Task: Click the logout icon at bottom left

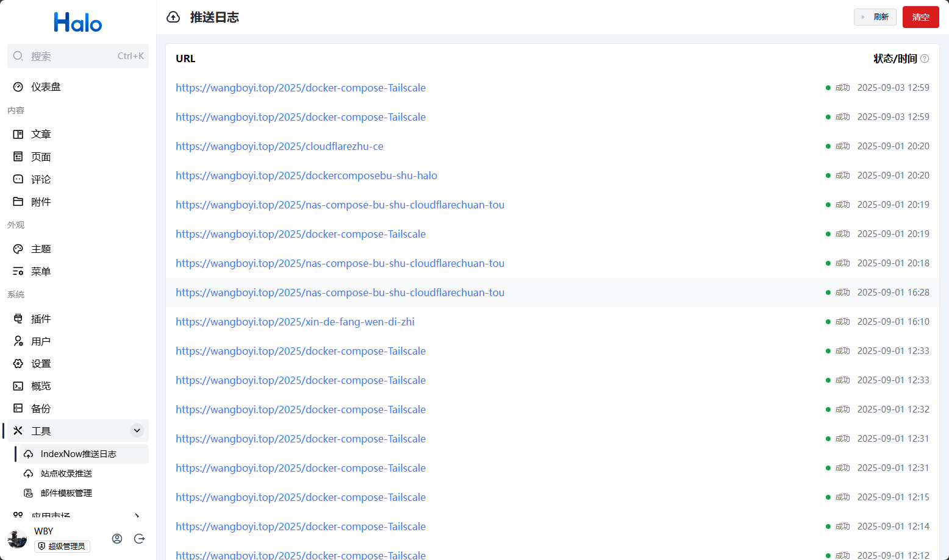Action: 140,539
